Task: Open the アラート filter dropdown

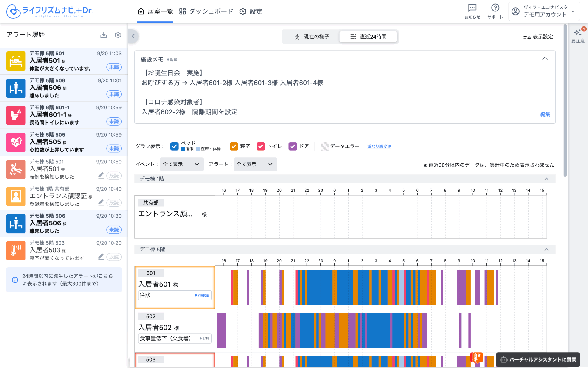Action: 255,164
